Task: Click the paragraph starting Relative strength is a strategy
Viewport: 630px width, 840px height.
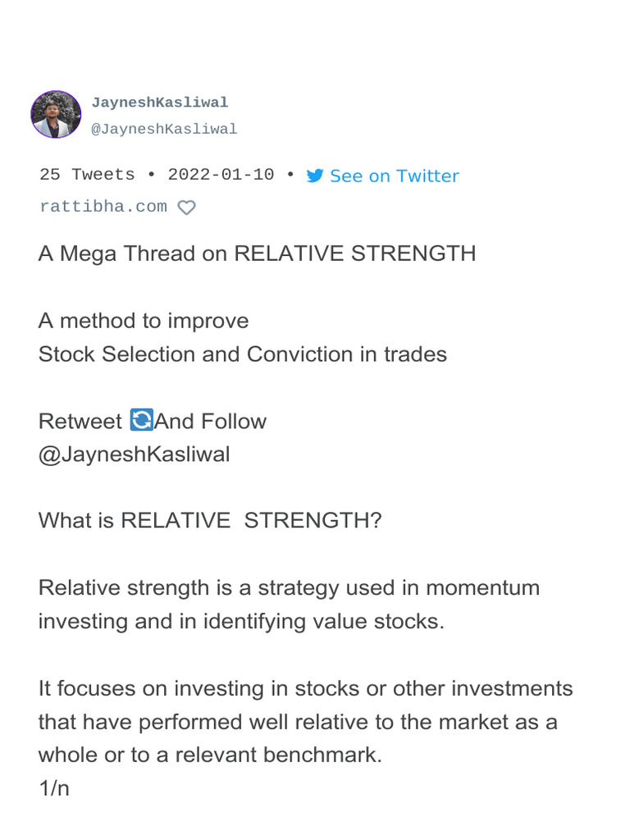Action: (x=290, y=605)
